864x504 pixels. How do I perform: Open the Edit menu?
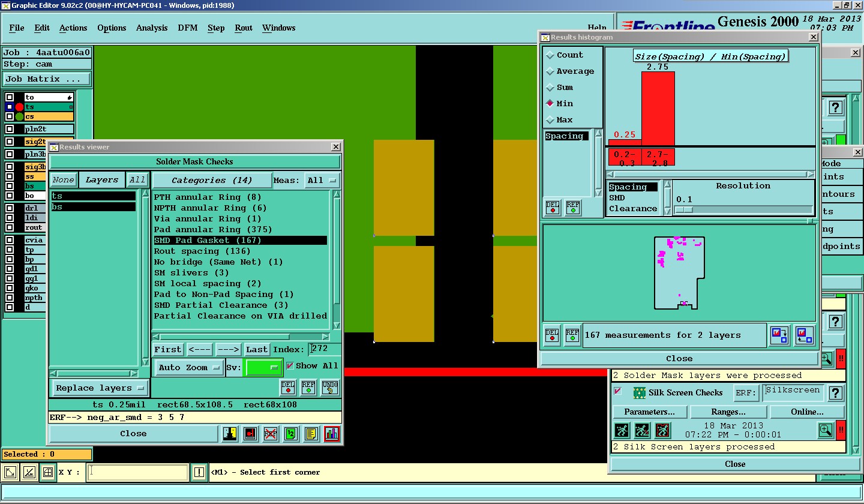pyautogui.click(x=42, y=28)
